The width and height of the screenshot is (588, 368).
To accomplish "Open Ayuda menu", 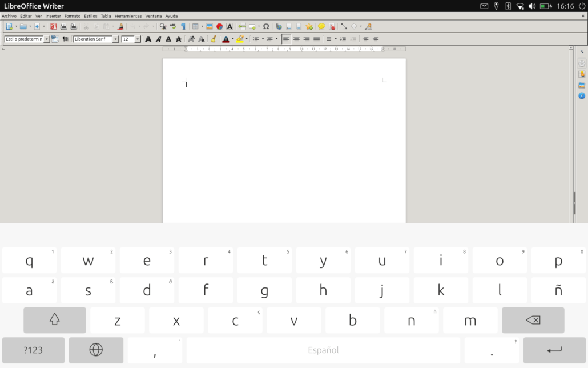I will (x=171, y=16).
